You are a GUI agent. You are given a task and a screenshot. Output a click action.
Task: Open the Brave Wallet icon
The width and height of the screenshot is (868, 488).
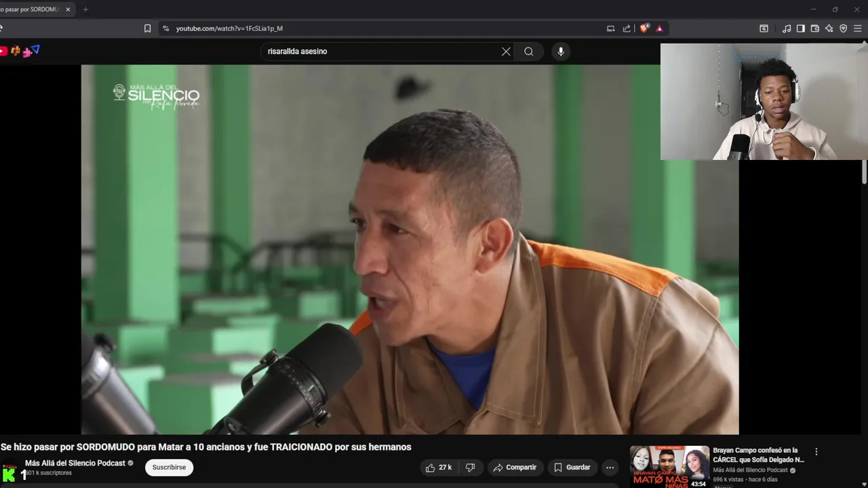(815, 28)
